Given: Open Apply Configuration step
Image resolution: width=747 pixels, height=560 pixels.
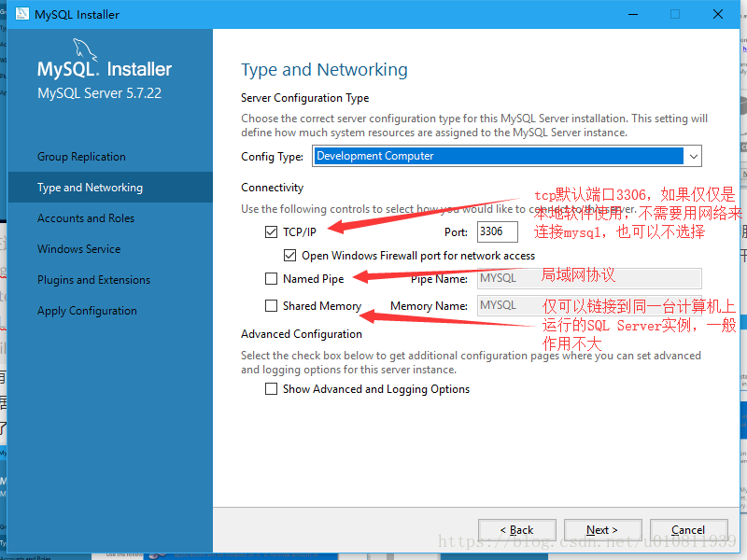Looking at the screenshot, I should coord(87,311).
